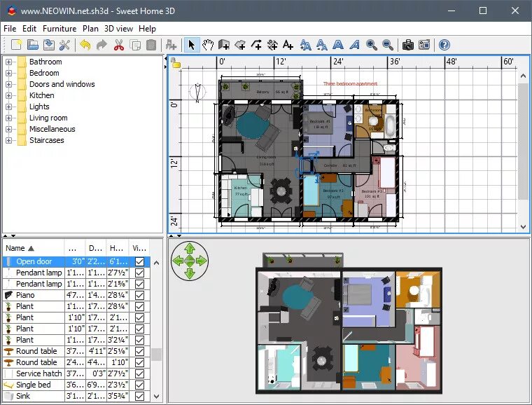Screen dimensions: 532x405
Task: Uncheck visibility for Open door
Action: pos(139,261)
